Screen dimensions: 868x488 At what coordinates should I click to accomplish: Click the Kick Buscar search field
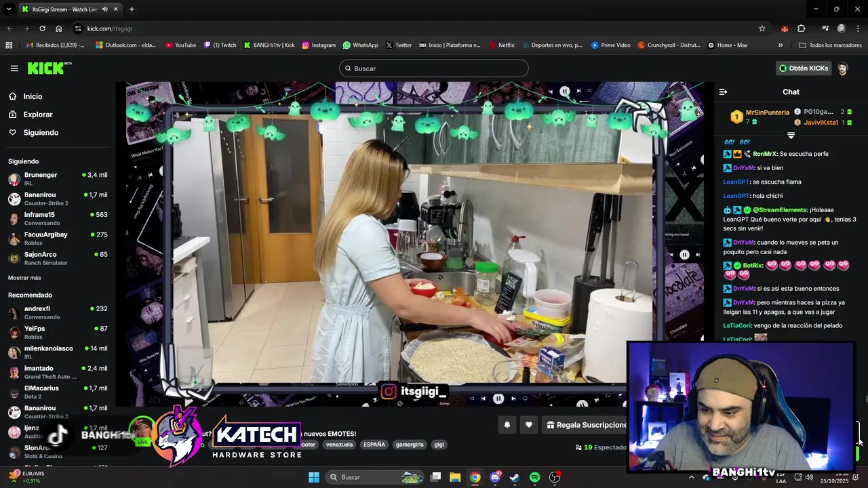[x=434, y=68]
